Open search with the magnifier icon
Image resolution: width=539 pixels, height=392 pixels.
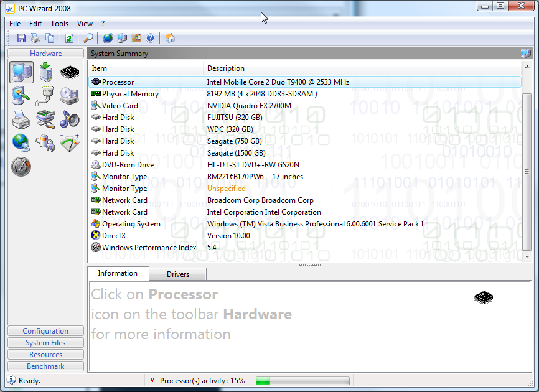pos(87,38)
